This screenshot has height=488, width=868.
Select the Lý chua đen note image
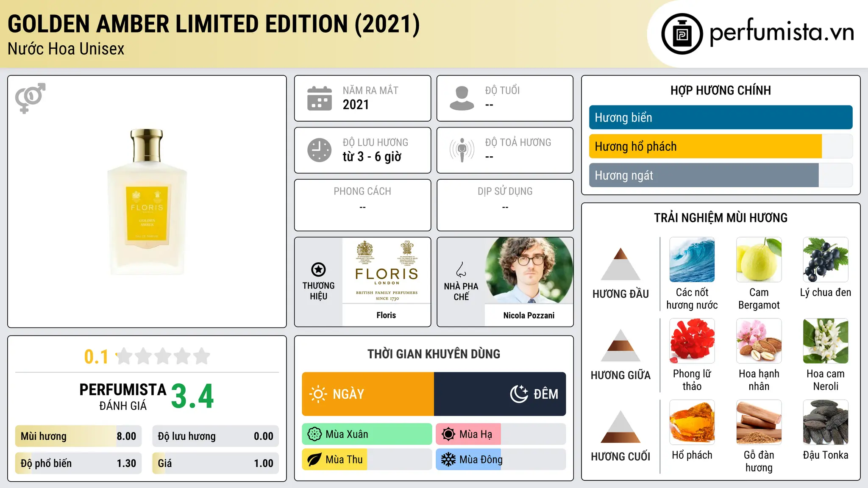point(826,260)
